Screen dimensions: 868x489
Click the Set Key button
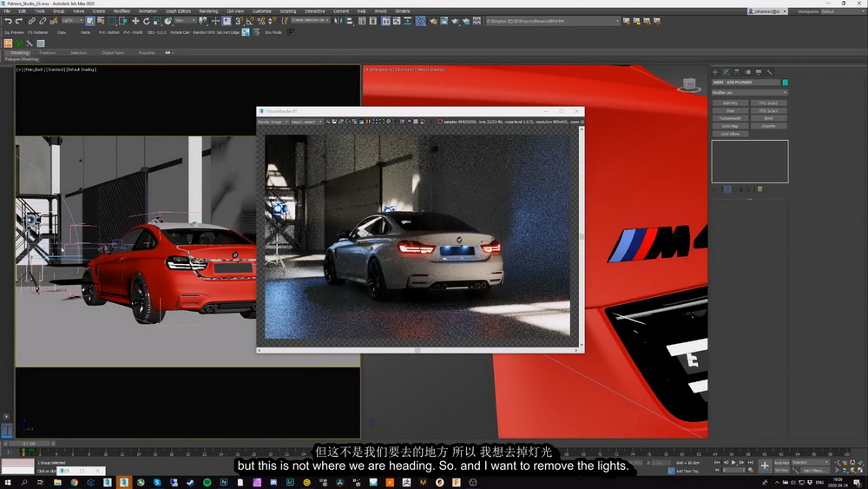click(x=782, y=470)
